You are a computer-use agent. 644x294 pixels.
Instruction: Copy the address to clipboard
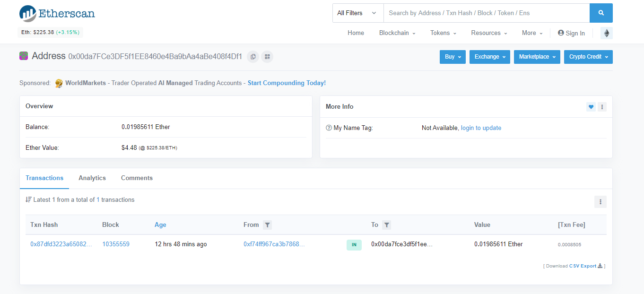[253, 57]
